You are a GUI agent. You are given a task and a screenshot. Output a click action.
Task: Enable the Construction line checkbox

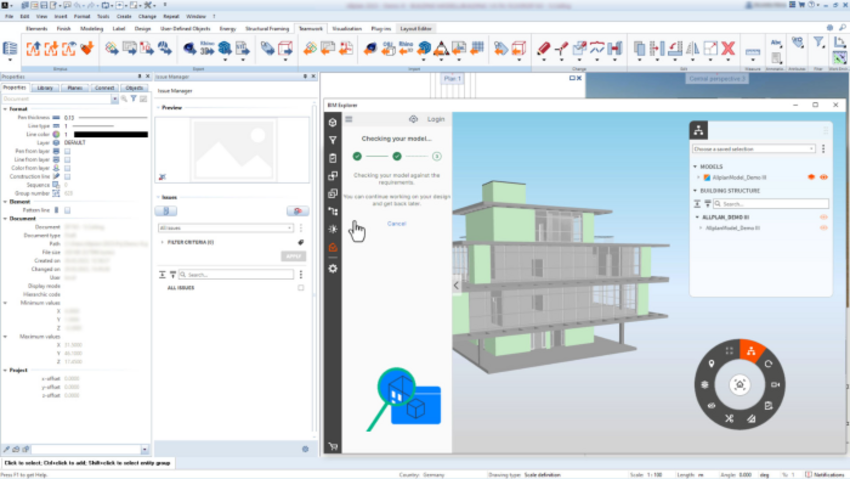coord(68,176)
